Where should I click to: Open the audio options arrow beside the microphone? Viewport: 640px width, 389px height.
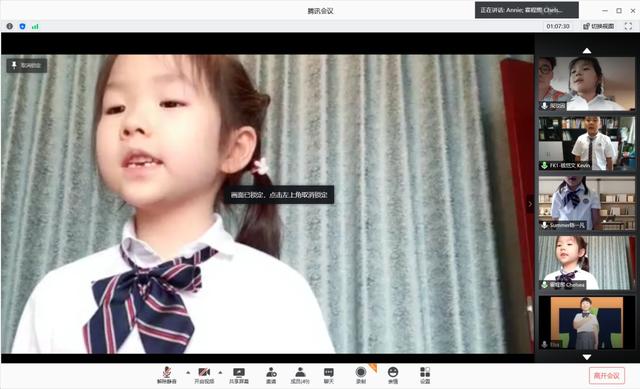(188, 372)
